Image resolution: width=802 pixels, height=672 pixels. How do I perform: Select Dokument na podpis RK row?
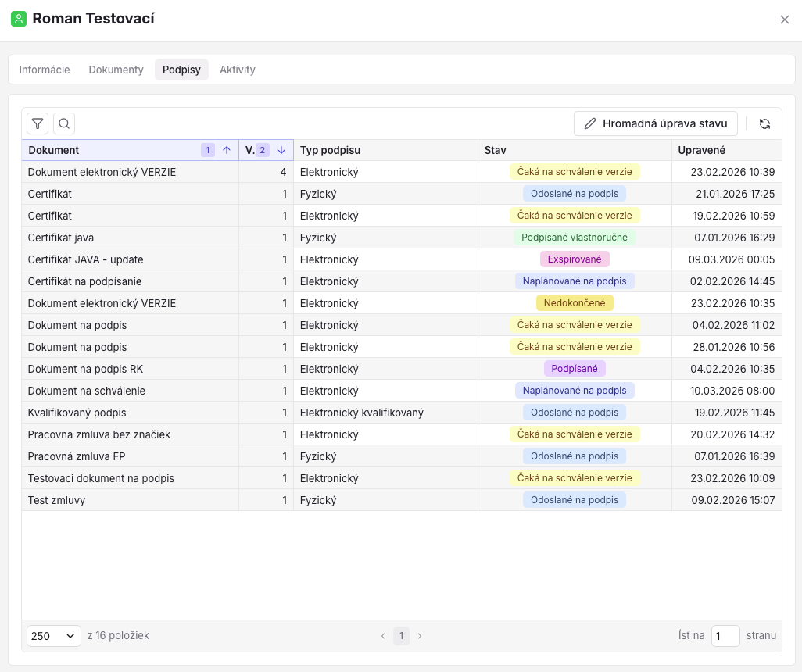(402, 369)
